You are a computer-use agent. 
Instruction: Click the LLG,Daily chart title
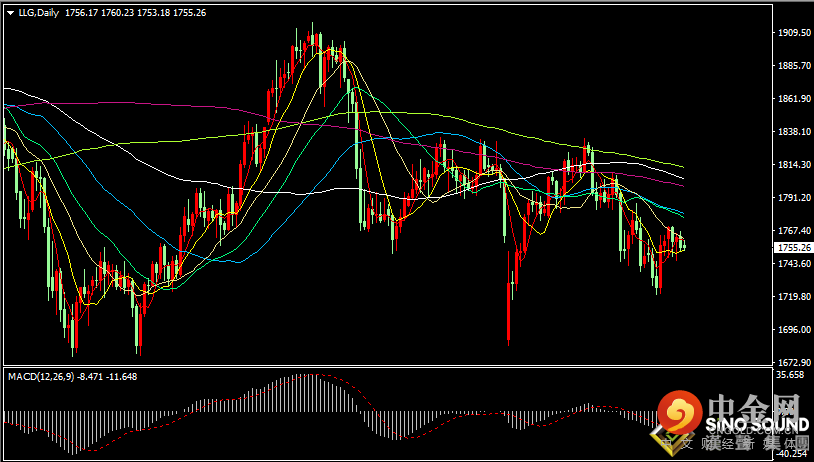[39, 13]
